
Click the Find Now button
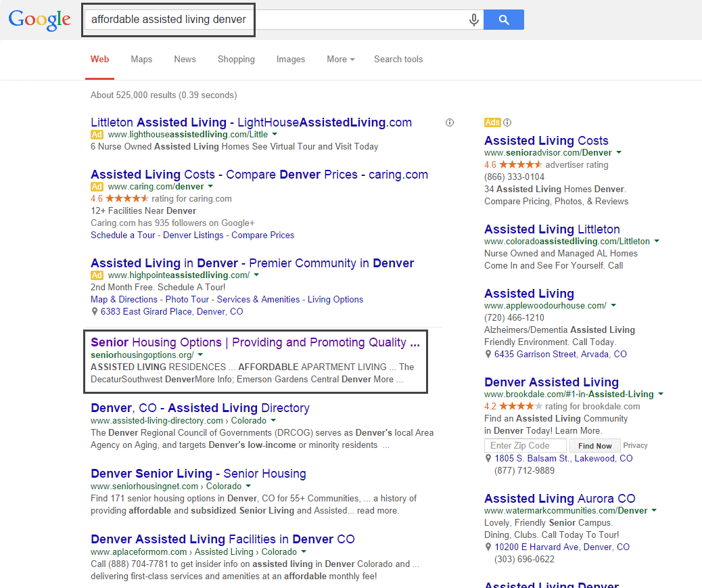[594, 446]
